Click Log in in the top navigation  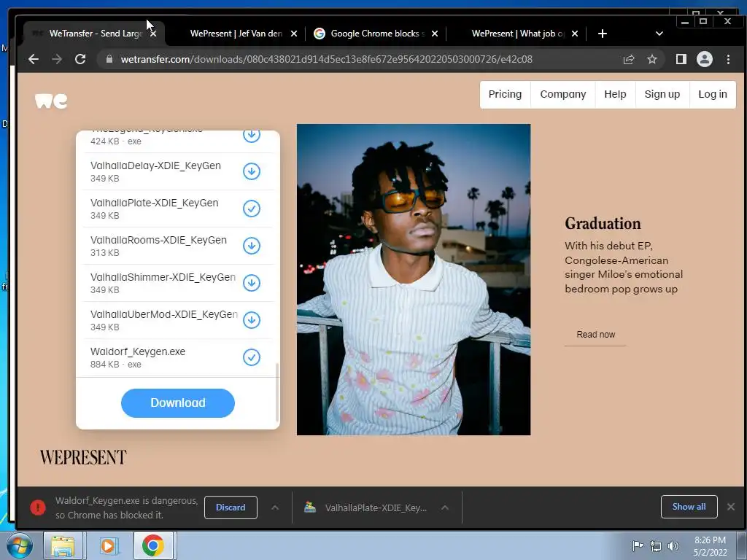[712, 94]
